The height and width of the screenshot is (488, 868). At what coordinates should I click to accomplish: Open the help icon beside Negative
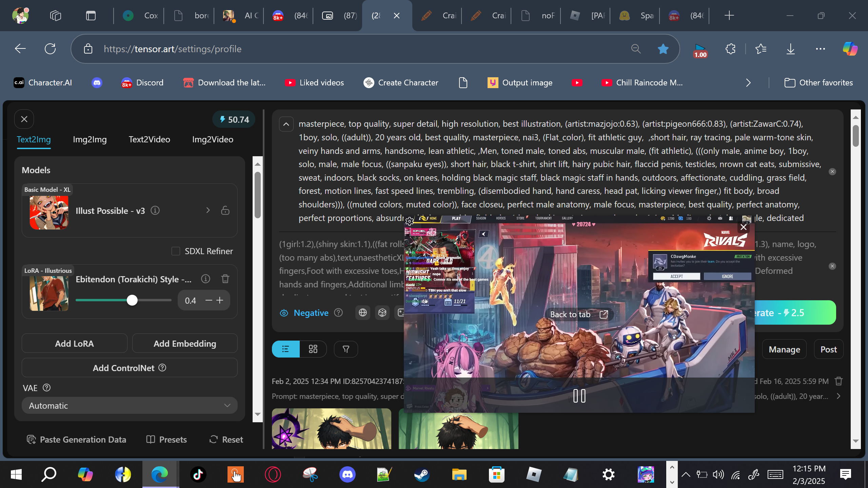338,312
